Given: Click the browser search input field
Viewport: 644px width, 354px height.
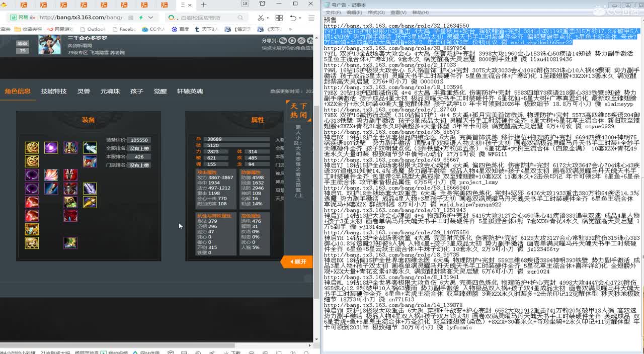Looking at the screenshot, I should coord(206,18).
